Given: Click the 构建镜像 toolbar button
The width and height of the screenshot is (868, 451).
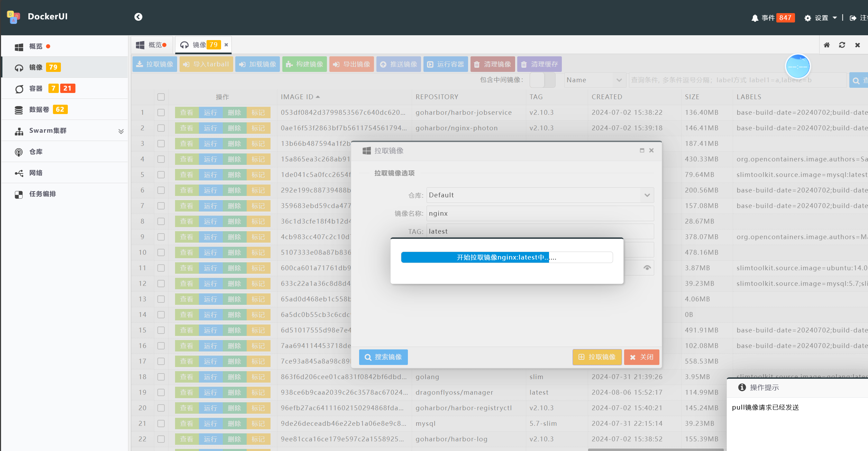Looking at the screenshot, I should (304, 64).
